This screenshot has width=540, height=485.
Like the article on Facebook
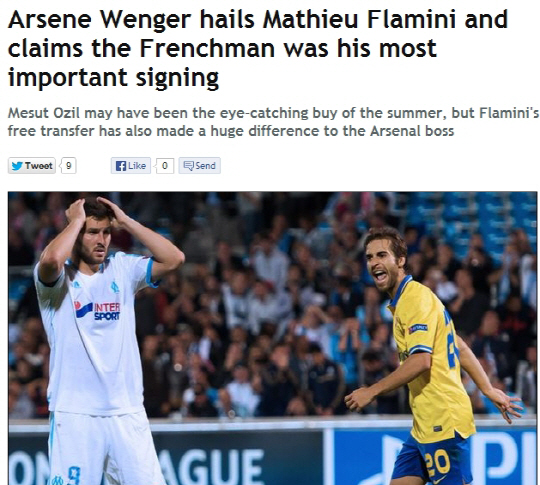point(131,166)
